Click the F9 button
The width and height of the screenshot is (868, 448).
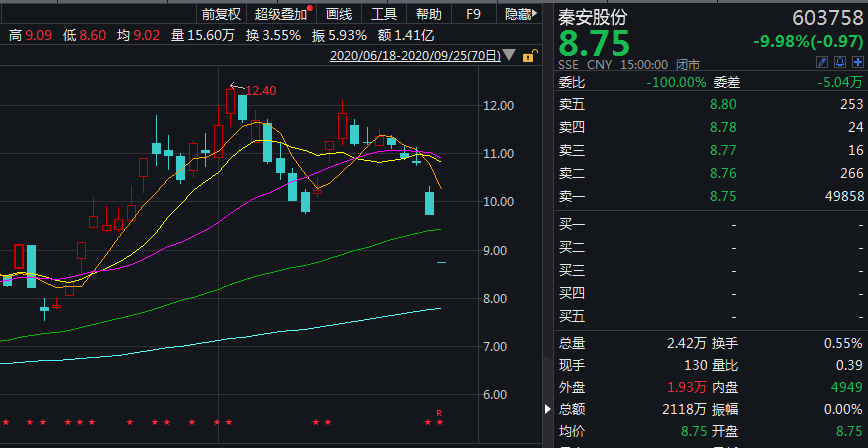pos(474,14)
